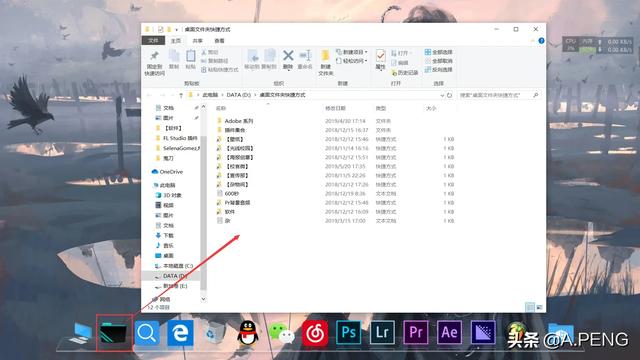Click Select none (全部取消) in ribbon
Screen dimensions: 640x360
(x=439, y=61)
